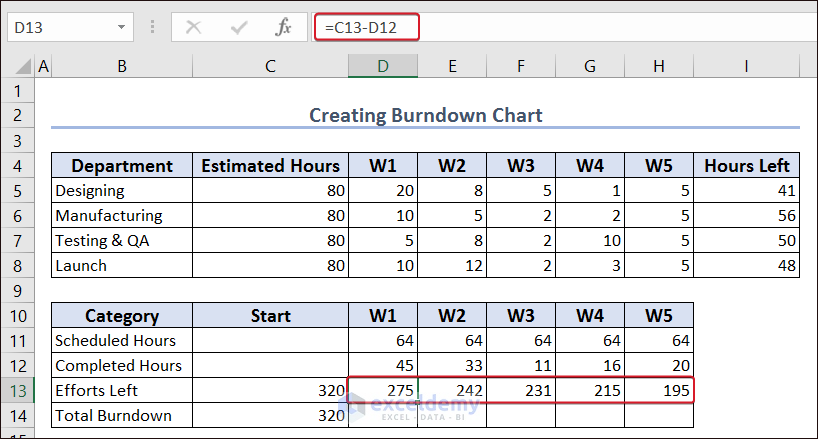Open the Name Box dropdown arrow
The width and height of the screenshot is (818, 439).
click(x=122, y=28)
